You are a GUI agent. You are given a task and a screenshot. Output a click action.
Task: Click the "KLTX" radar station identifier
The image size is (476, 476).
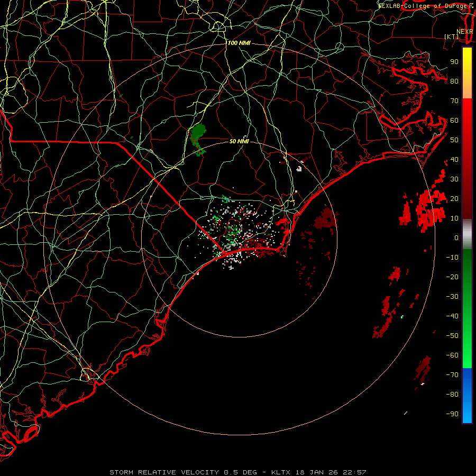[x=281, y=472]
